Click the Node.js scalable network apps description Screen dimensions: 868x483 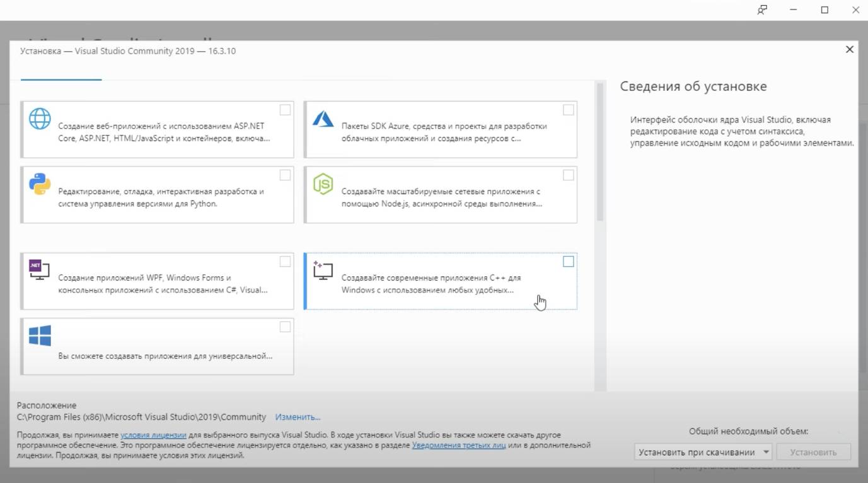tap(442, 197)
